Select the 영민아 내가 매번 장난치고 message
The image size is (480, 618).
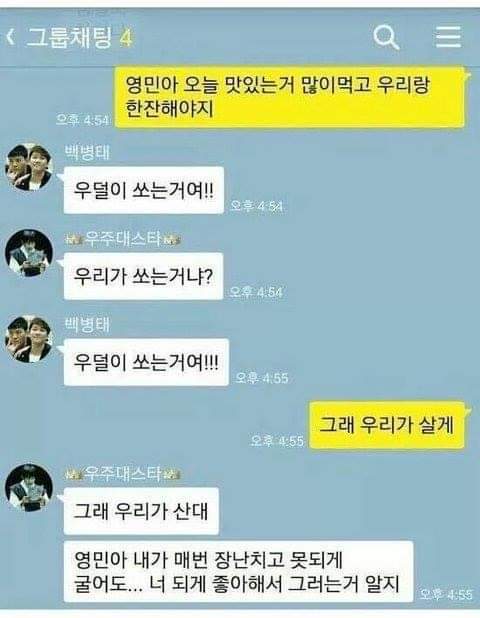tap(238, 572)
